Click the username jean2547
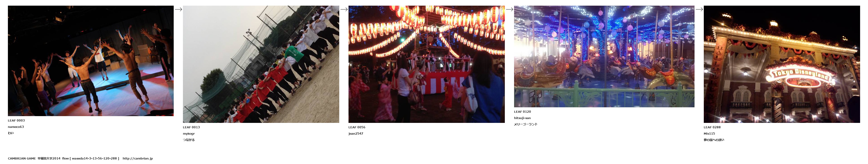Image resolution: width=868 pixels, height=164 pixels. click(356, 134)
